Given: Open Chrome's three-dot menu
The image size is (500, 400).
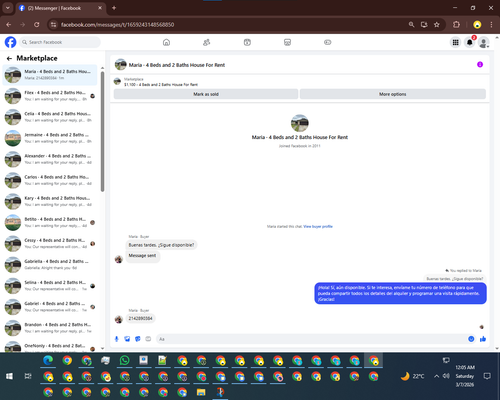Looking at the screenshot, I should click(x=491, y=24).
